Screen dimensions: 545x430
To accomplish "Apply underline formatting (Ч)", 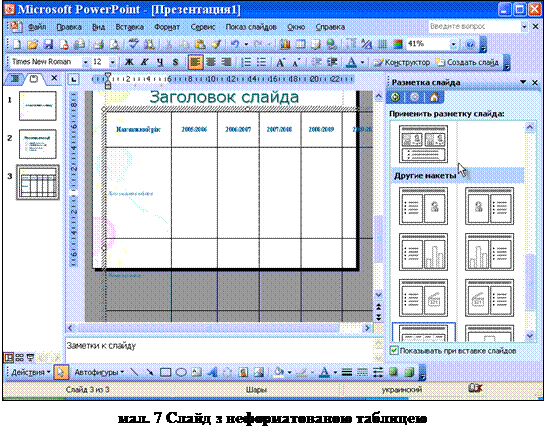I will pyautogui.click(x=160, y=62).
